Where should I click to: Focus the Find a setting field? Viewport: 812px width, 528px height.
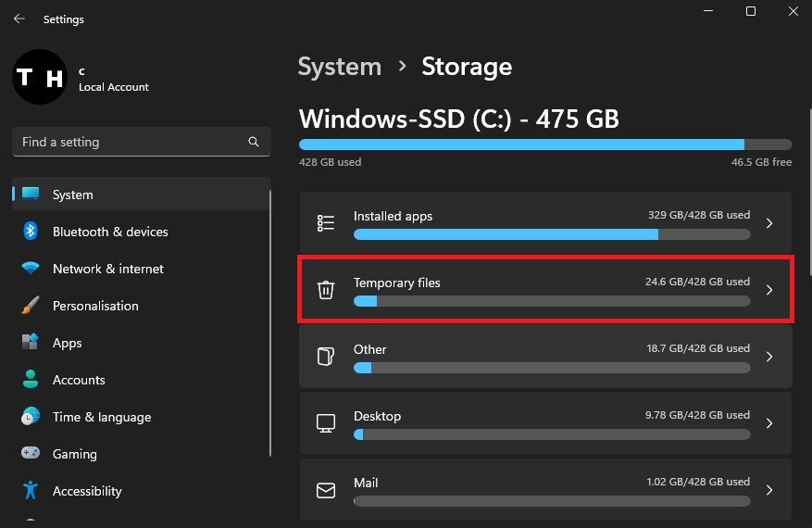130,142
